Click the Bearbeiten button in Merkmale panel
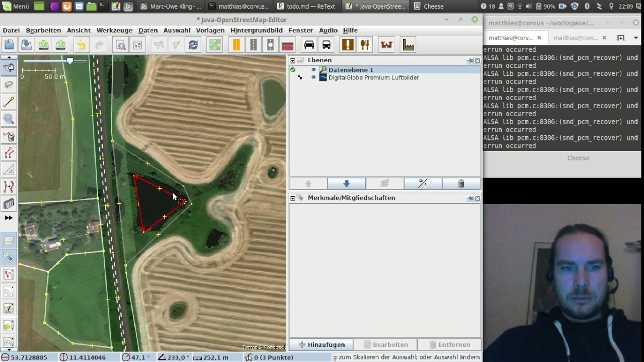Image resolution: width=644 pixels, height=362 pixels. [x=385, y=345]
